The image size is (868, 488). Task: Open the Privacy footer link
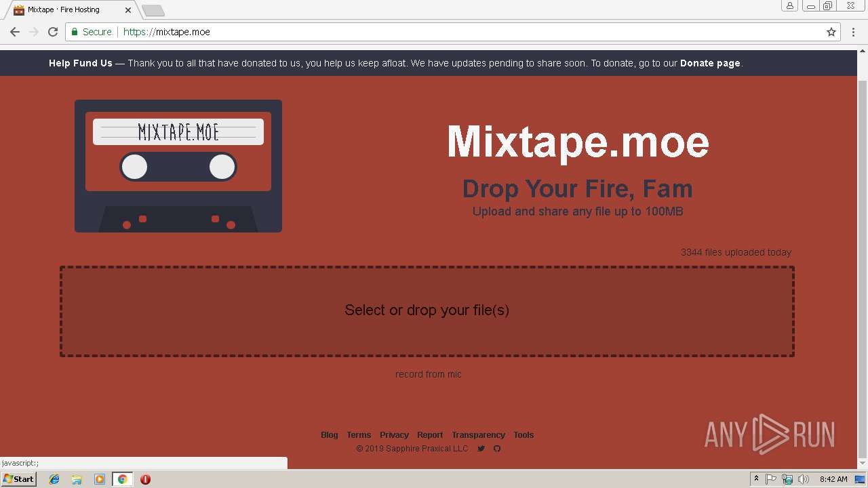coord(394,435)
